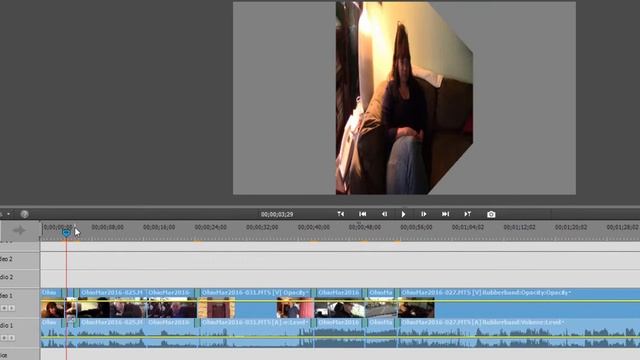Open the small dropdown arrow beside the help icon
The width and height of the screenshot is (640, 360).
pos(9,214)
